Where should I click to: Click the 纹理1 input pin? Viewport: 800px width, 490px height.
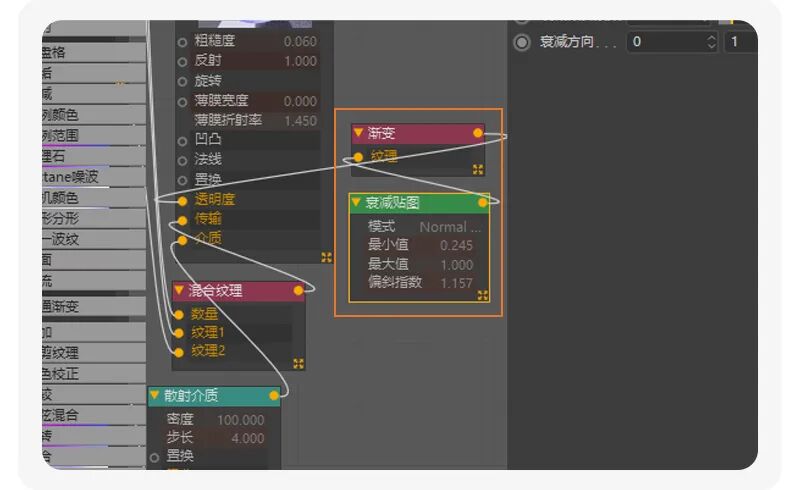pos(178,333)
